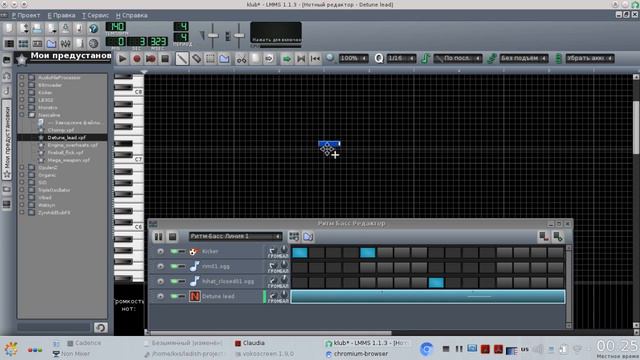Show the Song Editor window icon
640x360 pixels.
[9, 43]
